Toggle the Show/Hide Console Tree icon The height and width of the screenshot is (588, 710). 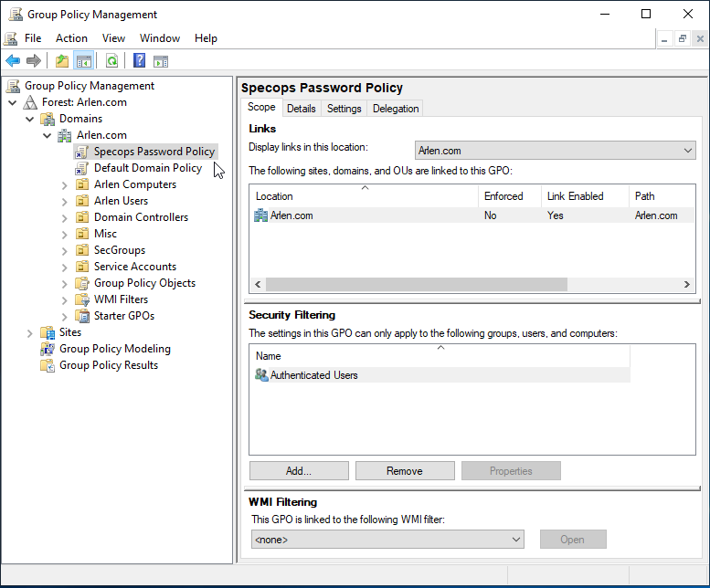coord(84,60)
